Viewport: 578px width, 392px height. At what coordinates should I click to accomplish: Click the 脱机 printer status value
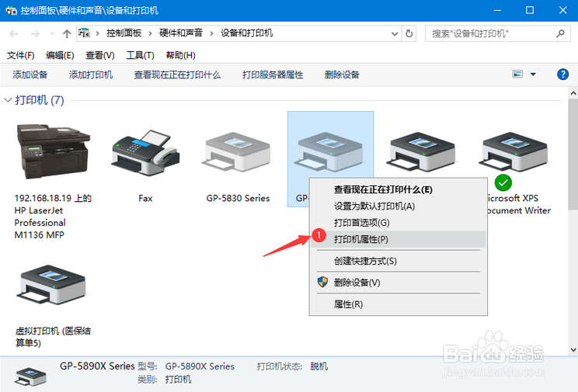point(319,366)
